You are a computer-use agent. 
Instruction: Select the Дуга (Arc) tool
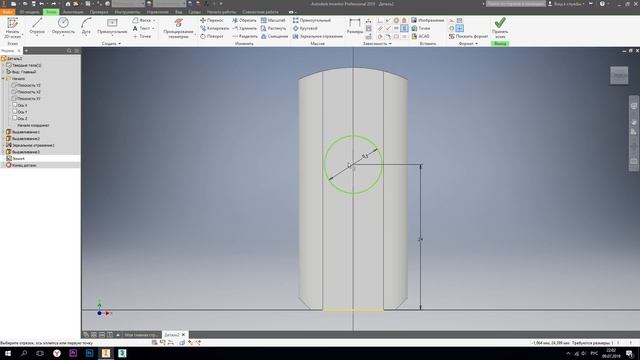click(86, 26)
